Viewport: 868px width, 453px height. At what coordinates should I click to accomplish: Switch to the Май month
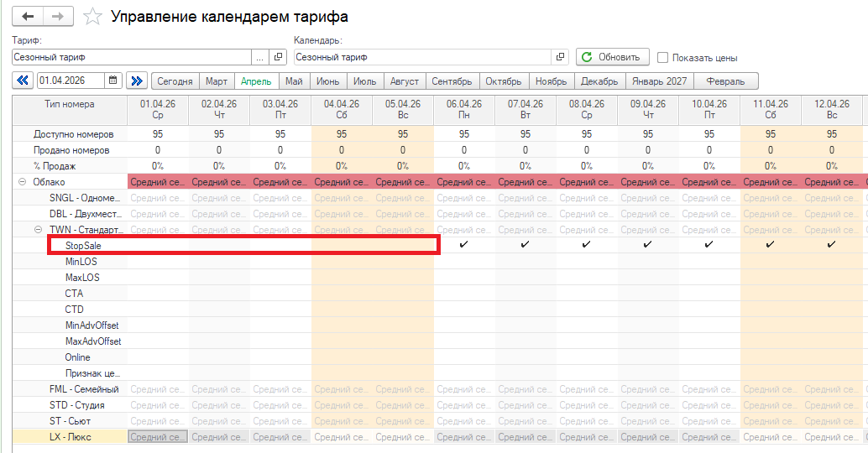tap(294, 81)
